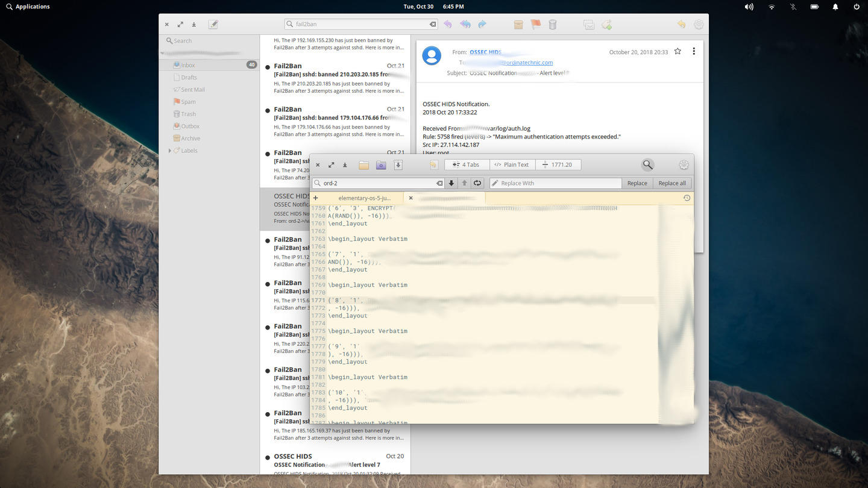
Task: Open closed tabs history in Code
Action: (x=687, y=198)
